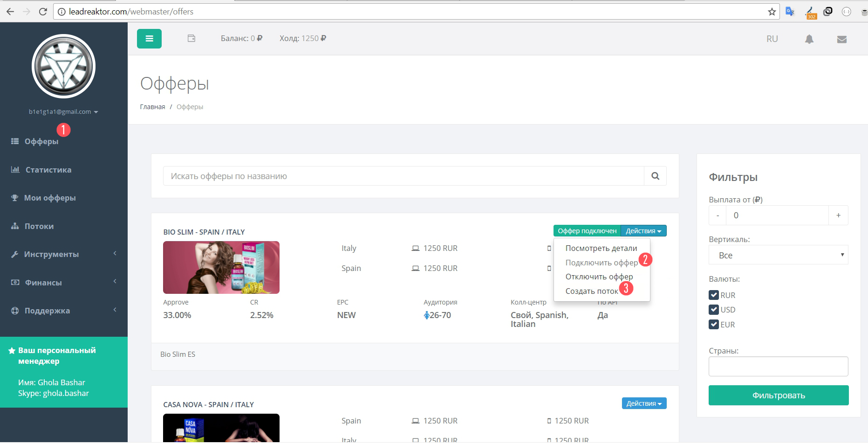Click the user avatar logo
The width and height of the screenshot is (868, 444).
click(x=64, y=66)
